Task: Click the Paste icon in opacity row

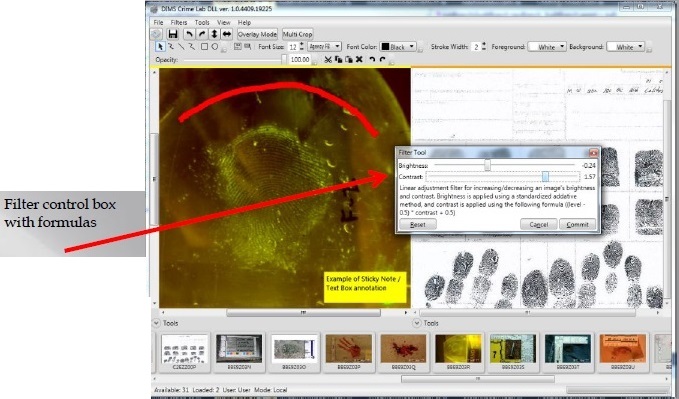Action: [x=349, y=60]
